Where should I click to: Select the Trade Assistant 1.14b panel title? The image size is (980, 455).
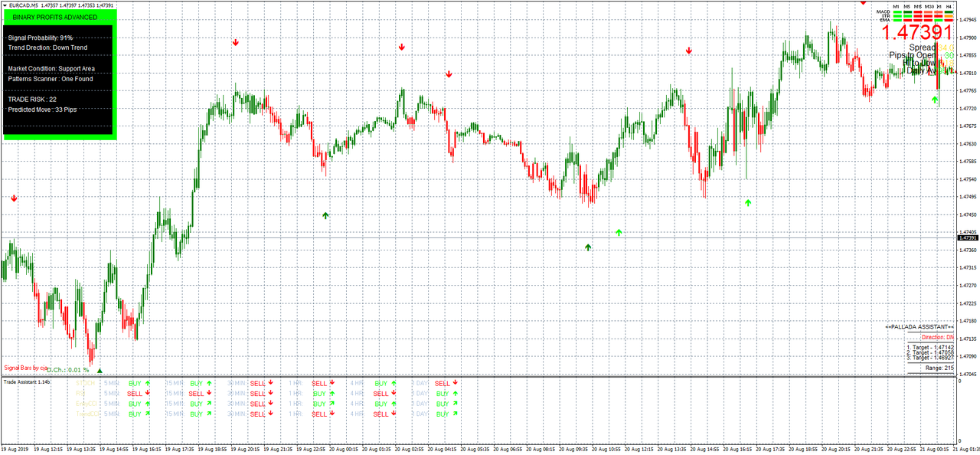(x=25, y=381)
